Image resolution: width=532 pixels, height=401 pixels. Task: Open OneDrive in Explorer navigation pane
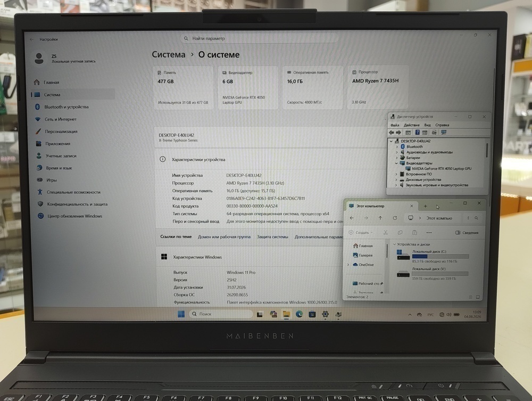click(363, 265)
